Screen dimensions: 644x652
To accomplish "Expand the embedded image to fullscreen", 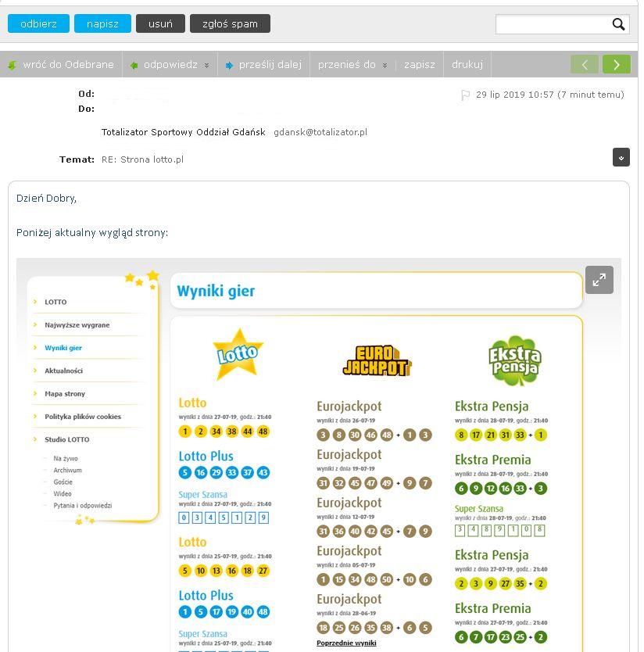I will [x=599, y=280].
